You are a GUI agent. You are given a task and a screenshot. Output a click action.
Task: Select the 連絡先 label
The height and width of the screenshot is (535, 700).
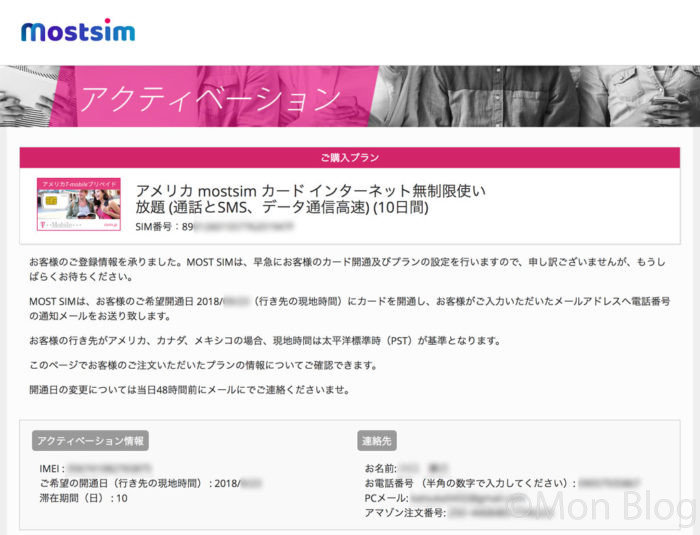tap(376, 441)
